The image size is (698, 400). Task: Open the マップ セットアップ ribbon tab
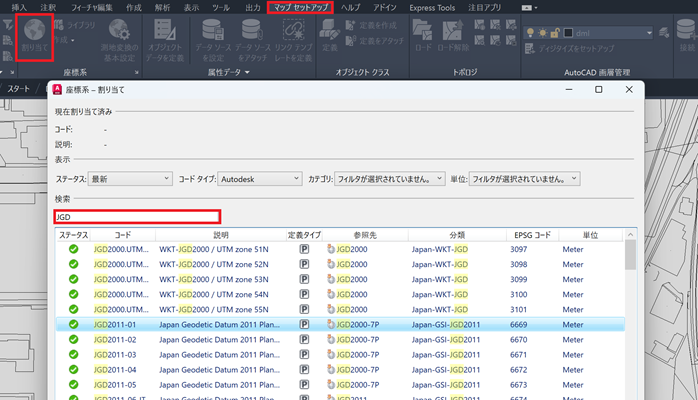pyautogui.click(x=300, y=8)
